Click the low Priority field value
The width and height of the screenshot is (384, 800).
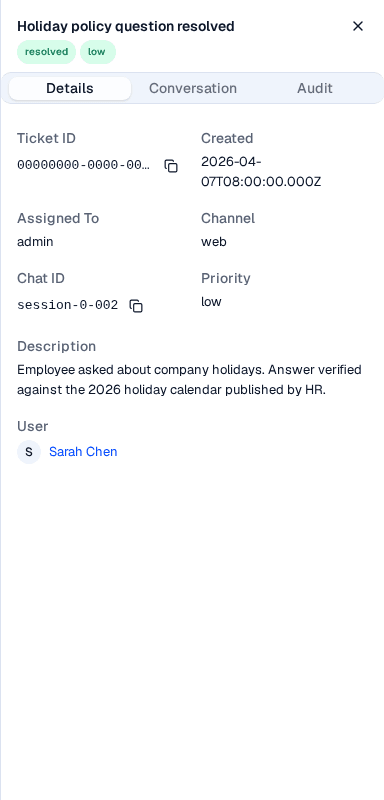pyautogui.click(x=211, y=302)
